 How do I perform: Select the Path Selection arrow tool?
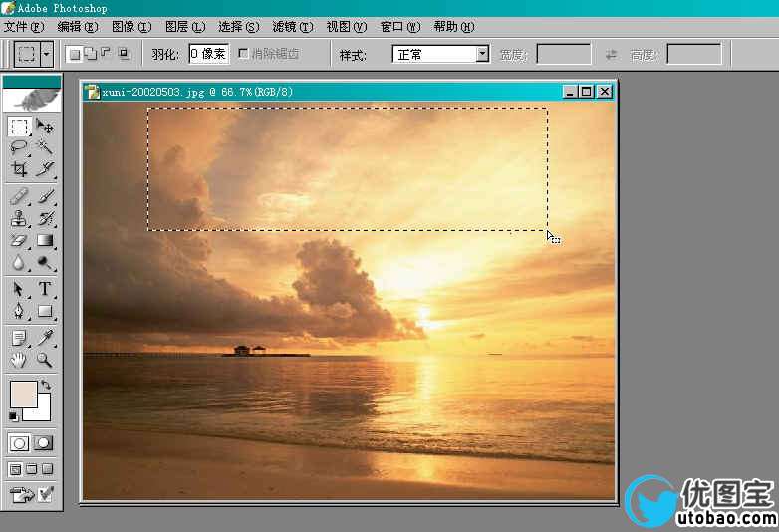click(19, 289)
